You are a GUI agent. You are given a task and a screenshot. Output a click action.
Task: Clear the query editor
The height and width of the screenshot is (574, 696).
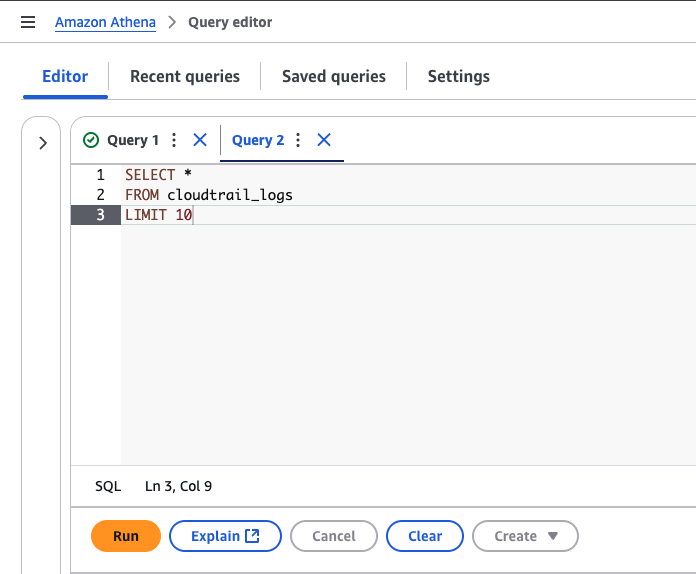[x=425, y=536]
